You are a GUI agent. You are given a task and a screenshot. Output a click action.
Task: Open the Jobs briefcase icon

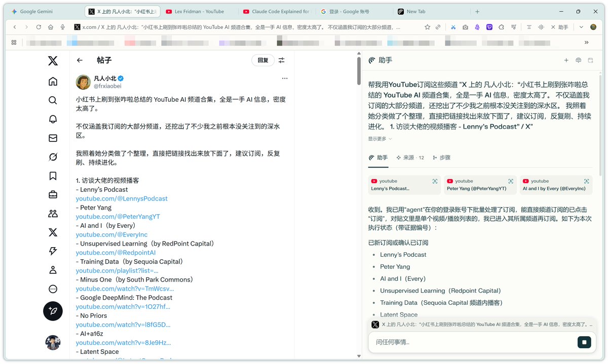tap(53, 194)
